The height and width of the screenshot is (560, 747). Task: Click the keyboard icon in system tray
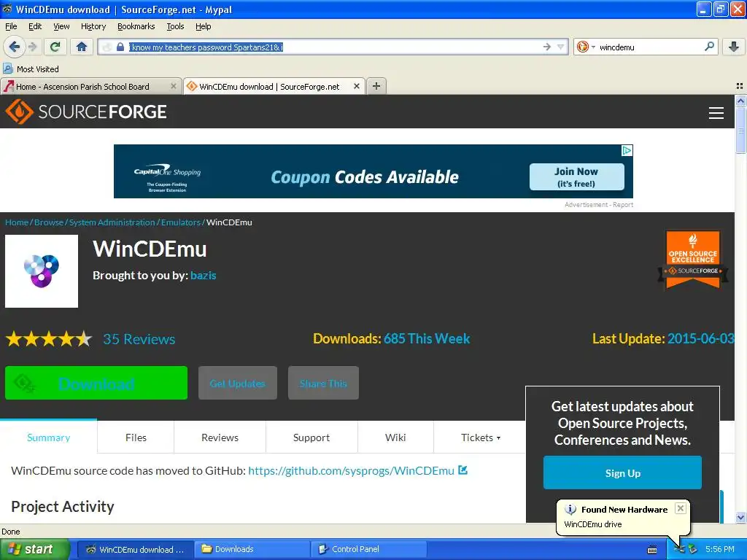652,550
